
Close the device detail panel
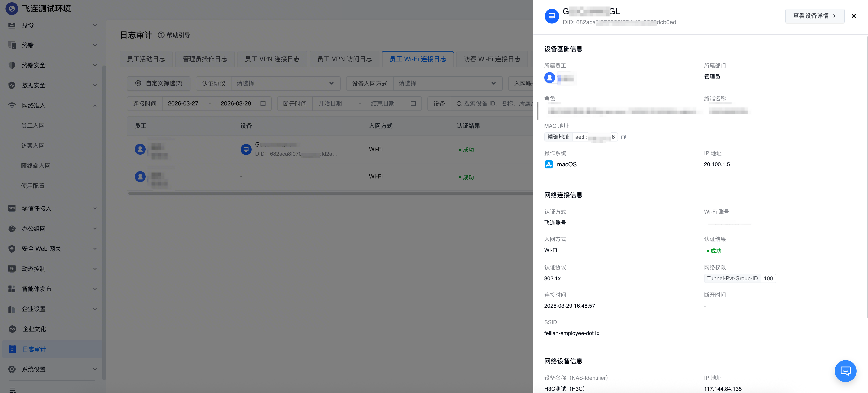tap(854, 16)
